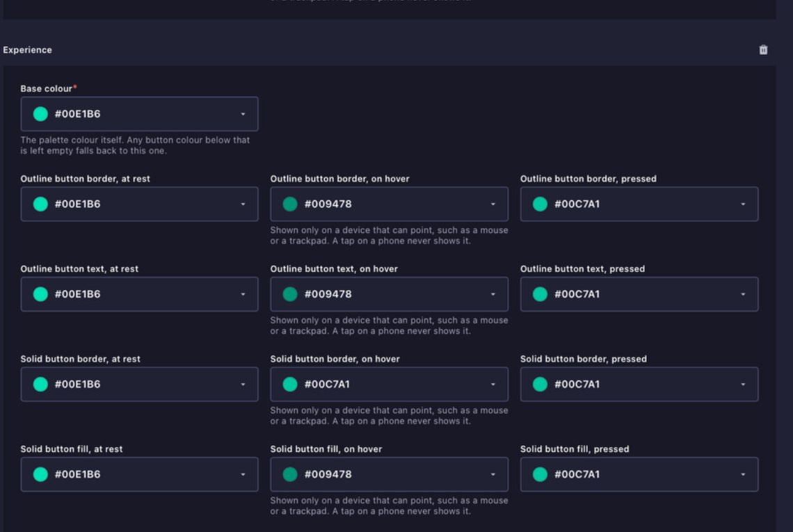Click the Solid button fill, on hover label
Image resolution: width=793 pixels, height=532 pixels.
pos(326,449)
